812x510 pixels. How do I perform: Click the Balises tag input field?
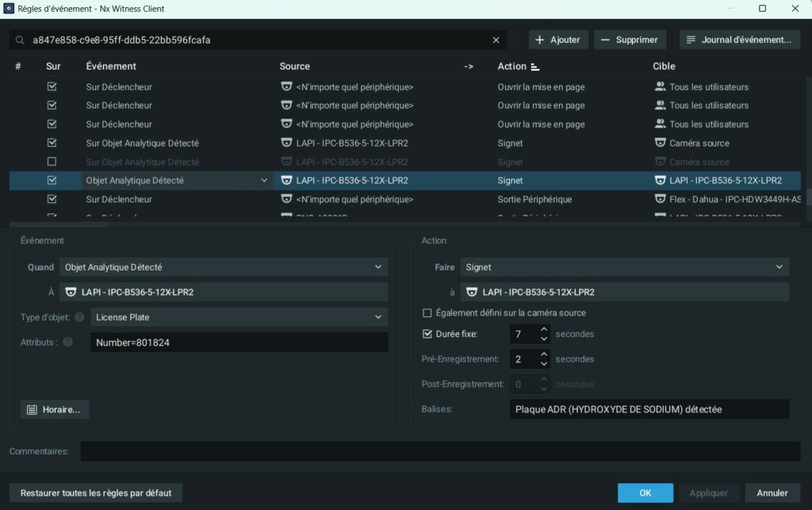click(649, 409)
